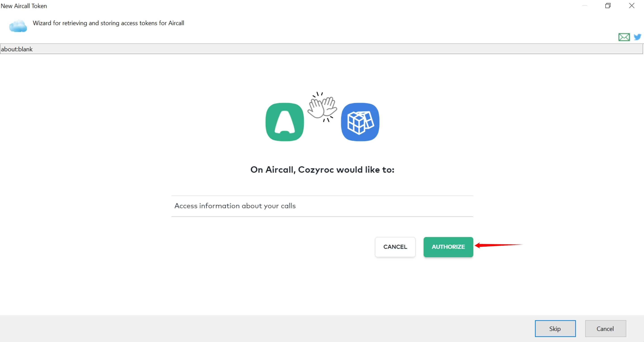Click the "Access information about your calls" text
644x342 pixels.
(235, 206)
